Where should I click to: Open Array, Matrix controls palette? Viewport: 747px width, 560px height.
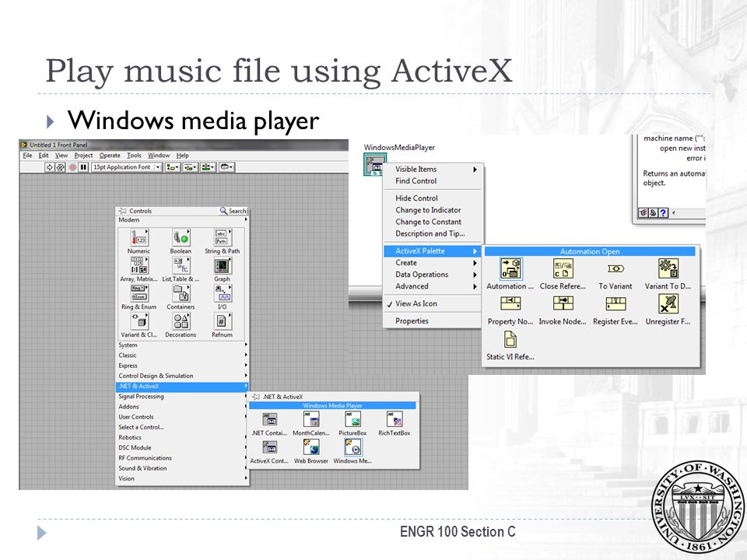(139, 265)
